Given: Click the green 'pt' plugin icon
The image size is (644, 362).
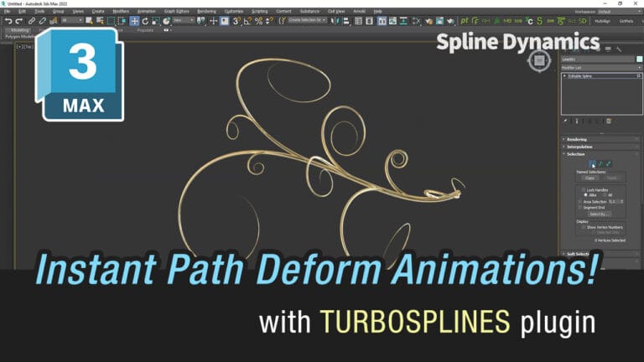Looking at the screenshot, I should pos(465,21).
